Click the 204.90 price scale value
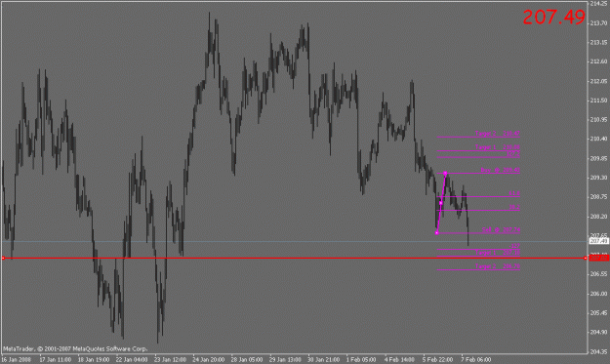This screenshot has height=364, width=610. [x=598, y=332]
